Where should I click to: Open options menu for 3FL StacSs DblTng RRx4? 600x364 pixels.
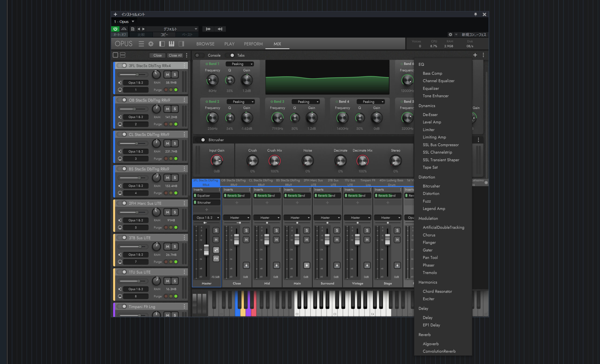pyautogui.click(x=184, y=65)
